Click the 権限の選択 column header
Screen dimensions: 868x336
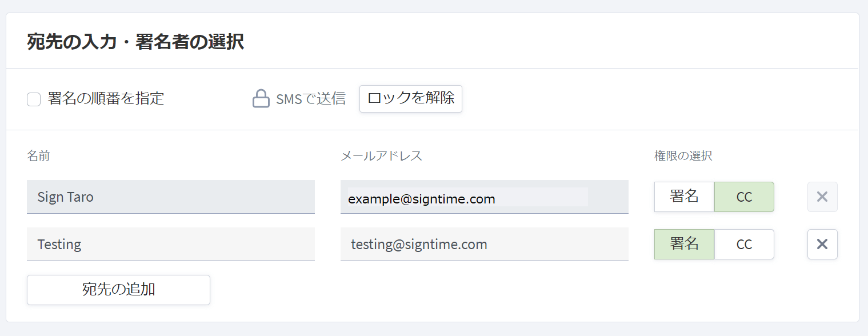pos(683,156)
